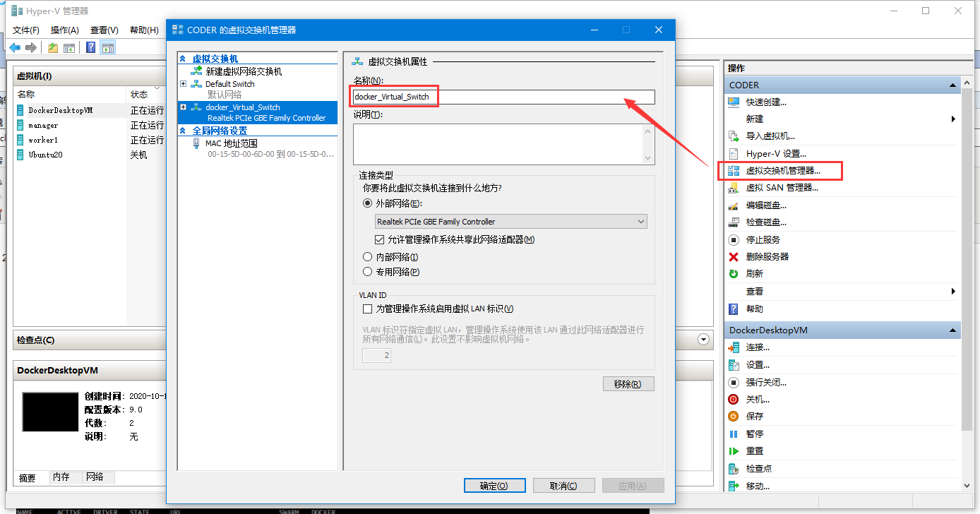Open 操作(A) menu

tap(65, 30)
